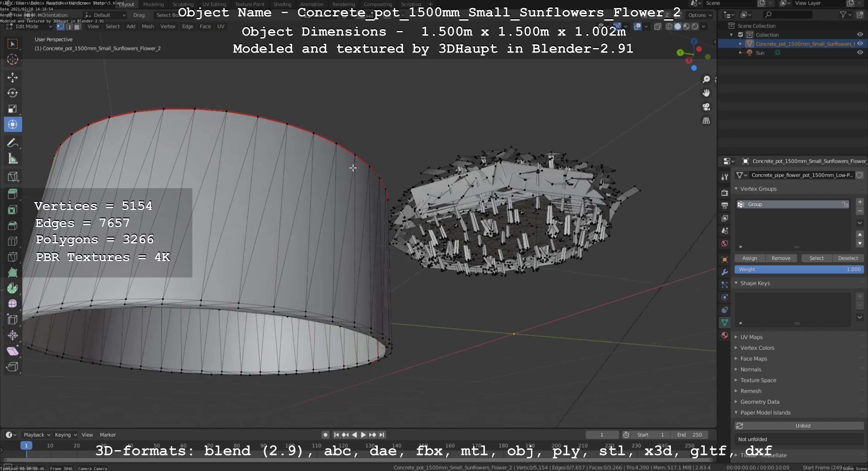This screenshot has height=471, width=868.
Task: Open the Modifier properties wrench tab
Action: click(725, 272)
